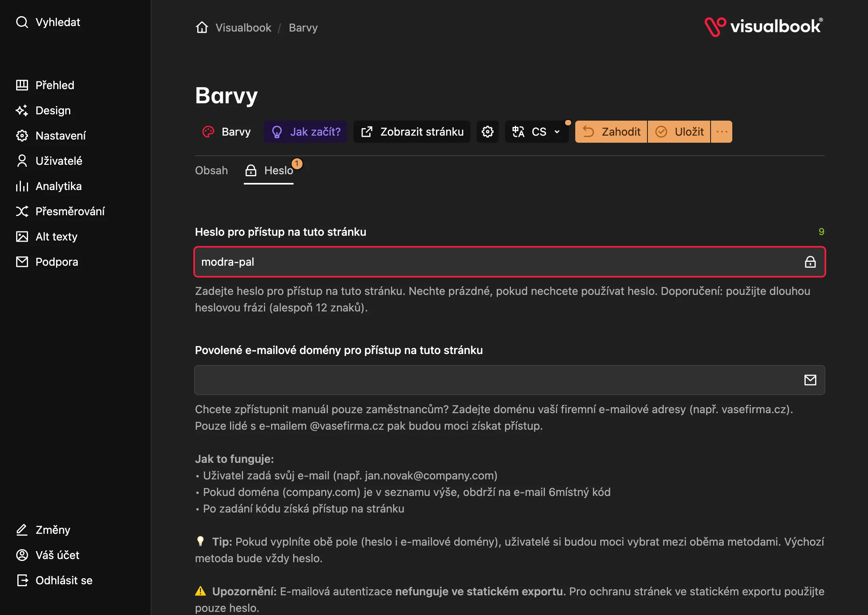Click the home icon in breadcrumb
The height and width of the screenshot is (615, 868).
click(202, 28)
